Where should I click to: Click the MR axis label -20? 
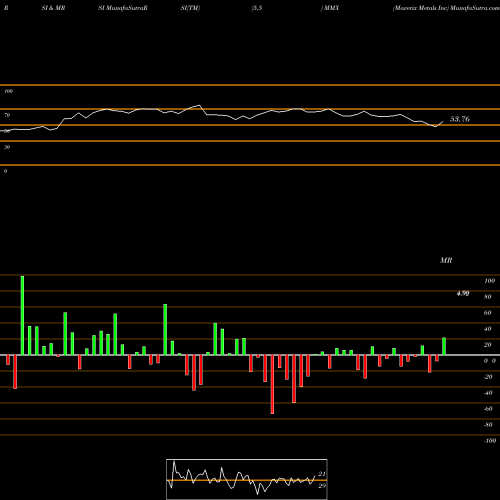(488, 377)
